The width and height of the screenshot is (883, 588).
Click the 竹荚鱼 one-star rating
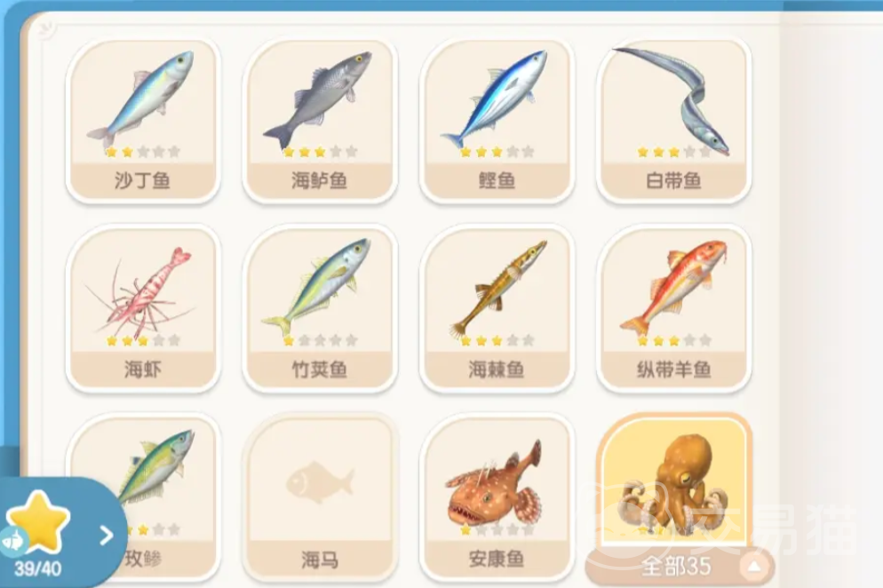tap(319, 340)
